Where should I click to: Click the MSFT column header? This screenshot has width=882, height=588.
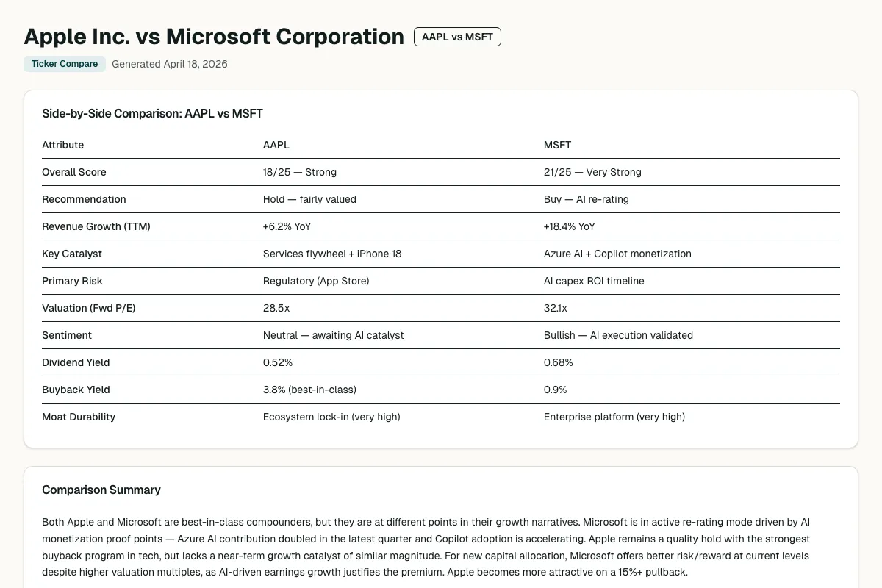tap(556, 145)
